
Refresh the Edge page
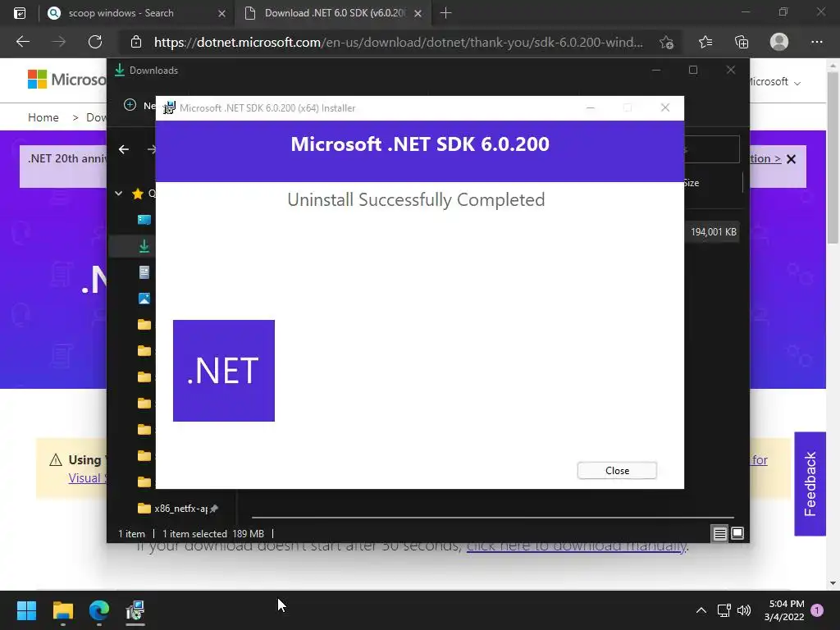click(95, 42)
